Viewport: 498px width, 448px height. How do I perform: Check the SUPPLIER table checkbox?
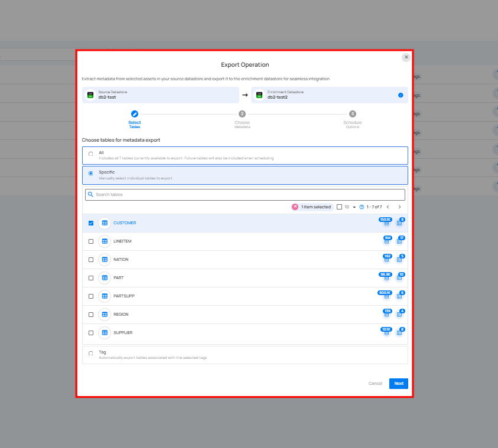(x=91, y=333)
